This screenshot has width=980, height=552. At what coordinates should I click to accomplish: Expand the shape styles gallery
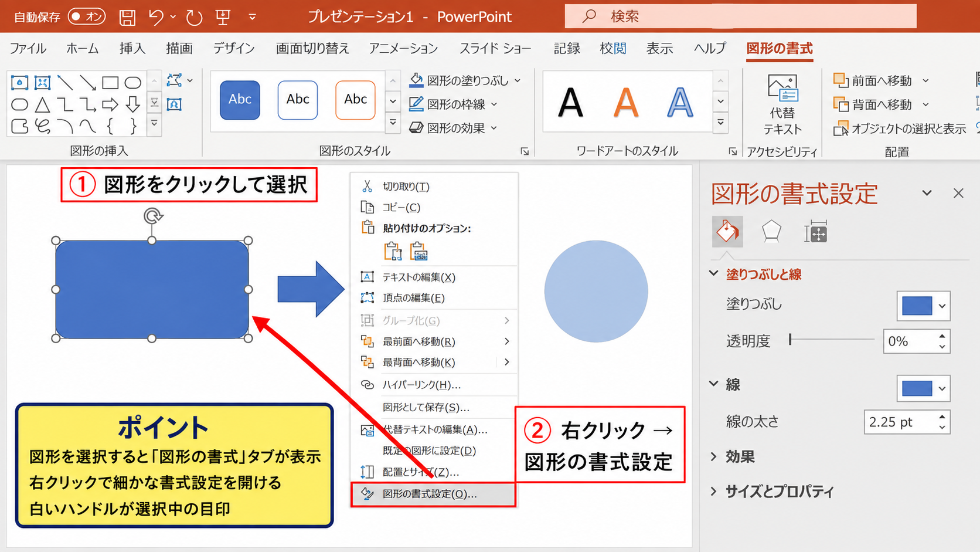[393, 123]
